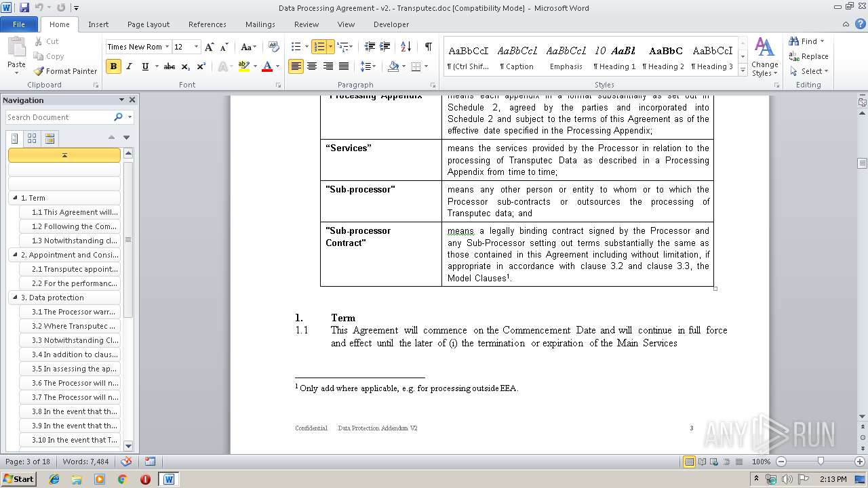868x488 pixels.
Task: Toggle Superscript formatting
Action: tap(201, 66)
